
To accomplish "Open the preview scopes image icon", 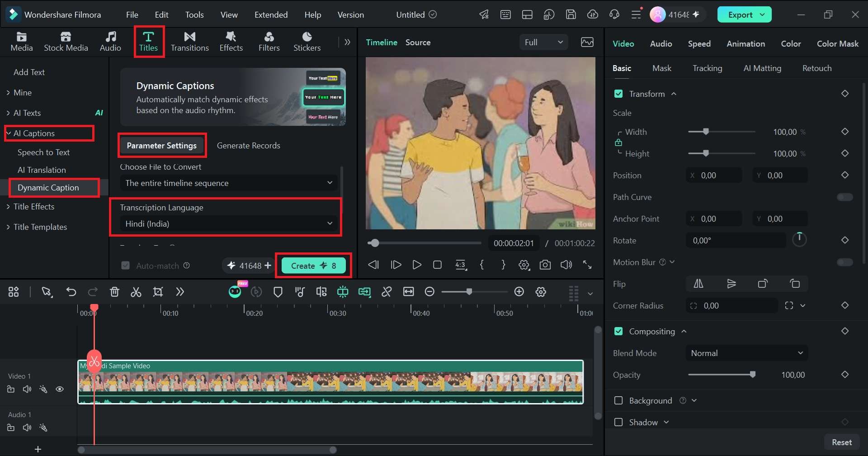I will (x=587, y=42).
